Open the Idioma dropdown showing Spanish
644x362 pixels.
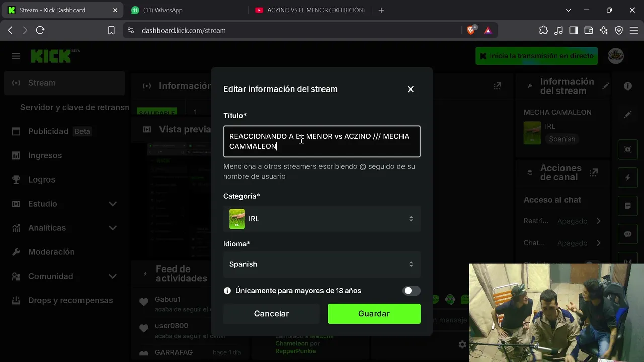coord(322,264)
